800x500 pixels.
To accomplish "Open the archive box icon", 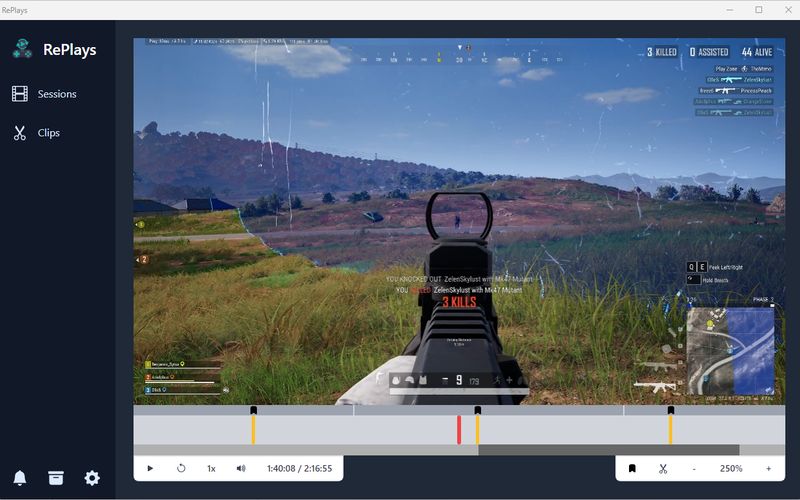I will click(x=56, y=478).
